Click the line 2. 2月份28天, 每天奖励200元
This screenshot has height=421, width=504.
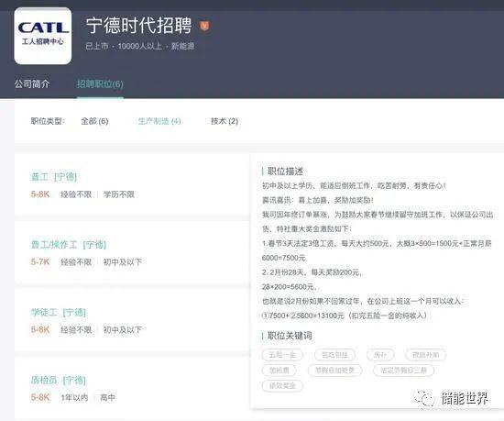pyautogui.click(x=312, y=272)
